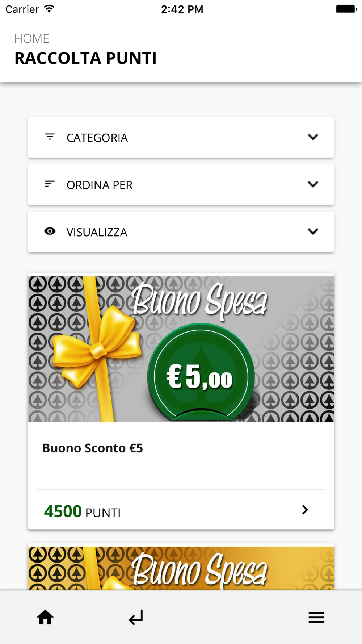Expand the ORDINA PER dropdown chevron
Viewport: 362px width, 644px height.
click(x=313, y=184)
